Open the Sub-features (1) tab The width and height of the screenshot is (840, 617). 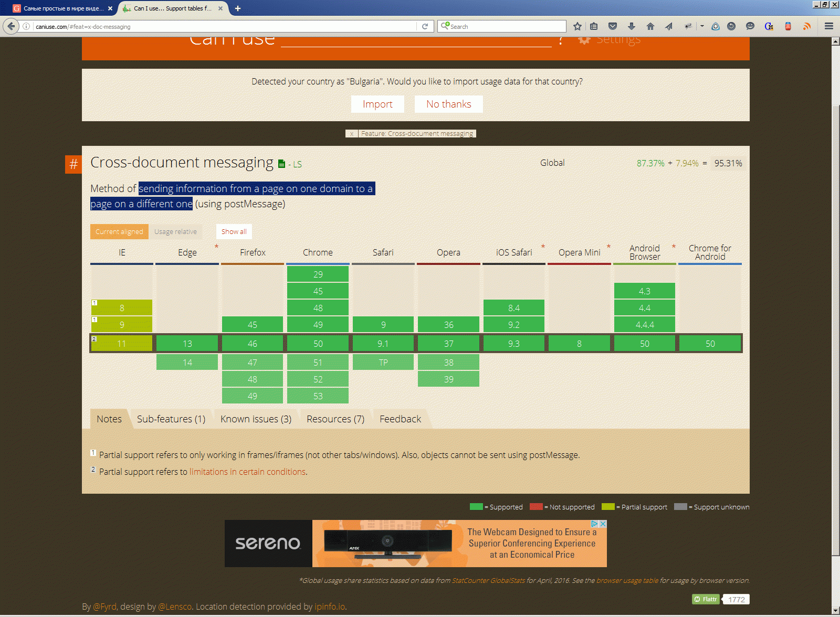pyautogui.click(x=171, y=419)
